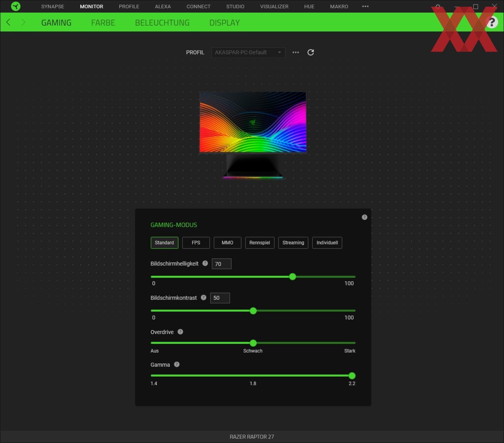This screenshot has height=443, width=504.
Task: Open the VISUALIZER tab
Action: pyautogui.click(x=274, y=6)
